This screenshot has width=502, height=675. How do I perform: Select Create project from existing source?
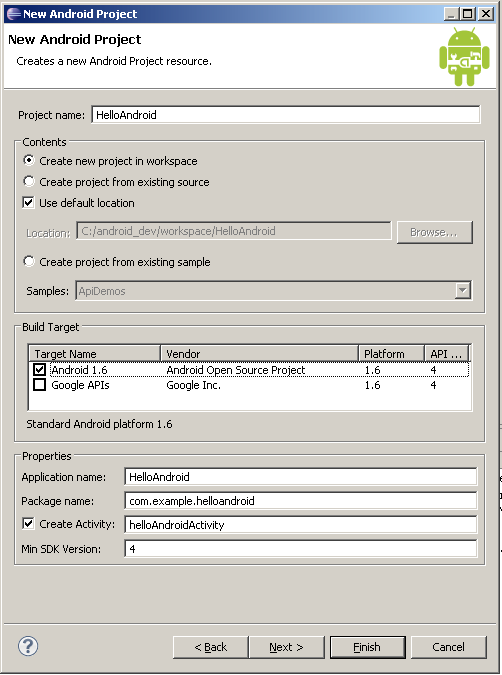(x=29, y=182)
